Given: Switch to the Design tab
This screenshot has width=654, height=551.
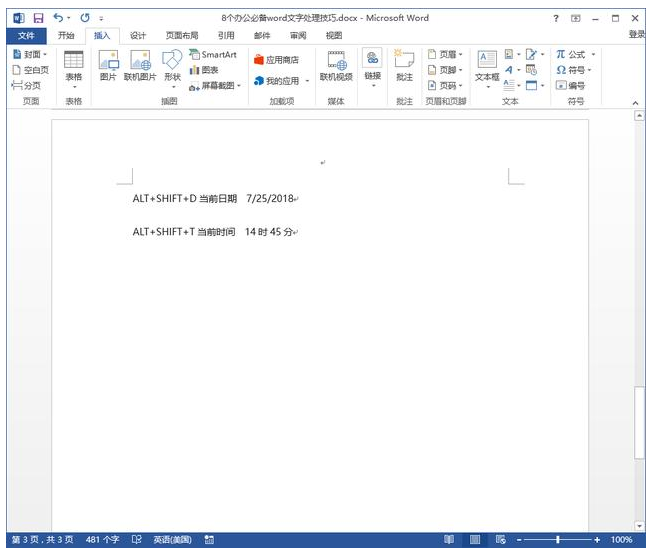Looking at the screenshot, I should click(x=138, y=35).
